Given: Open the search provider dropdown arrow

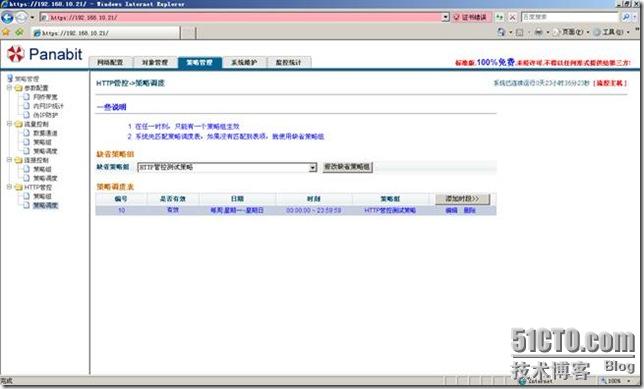Looking at the screenshot, I should pos(635,17).
